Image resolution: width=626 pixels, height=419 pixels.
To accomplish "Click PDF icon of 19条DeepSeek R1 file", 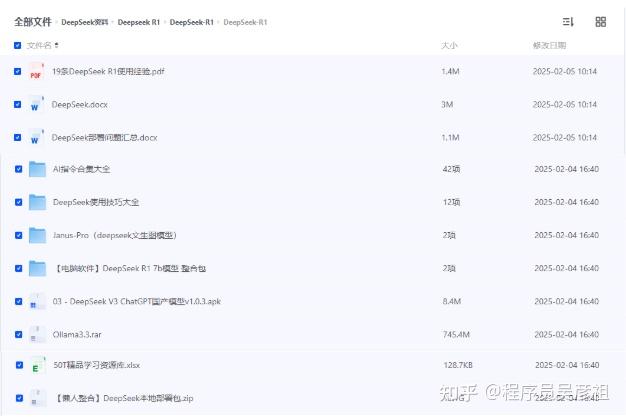I will click(x=36, y=72).
